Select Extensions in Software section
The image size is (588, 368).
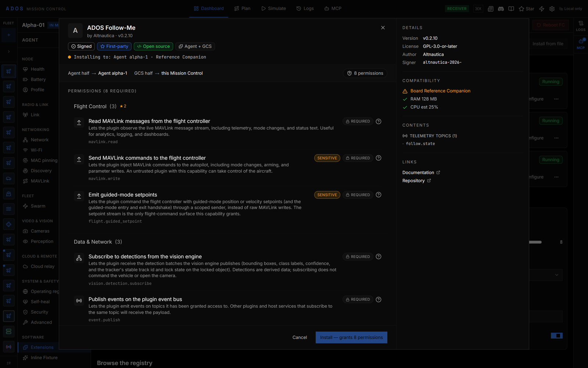(38, 347)
